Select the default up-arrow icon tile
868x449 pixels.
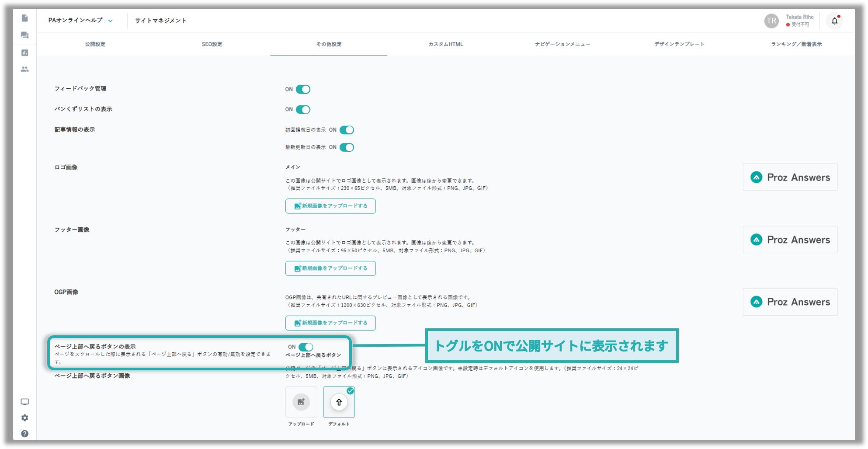click(339, 402)
